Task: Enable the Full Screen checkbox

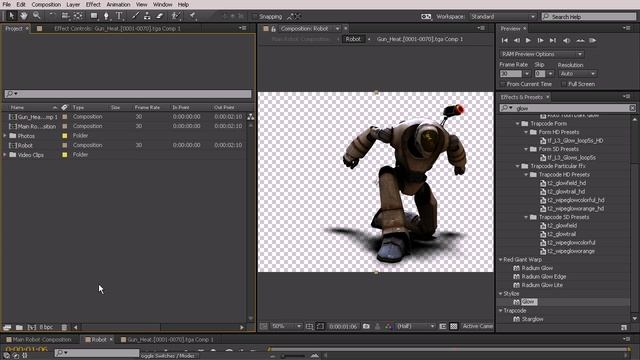Action: pyautogui.click(x=564, y=84)
